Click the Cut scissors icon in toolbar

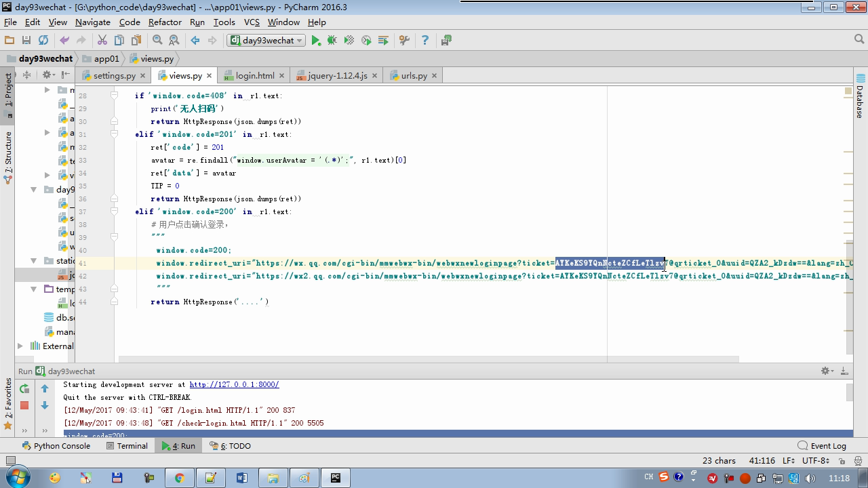[x=102, y=41]
